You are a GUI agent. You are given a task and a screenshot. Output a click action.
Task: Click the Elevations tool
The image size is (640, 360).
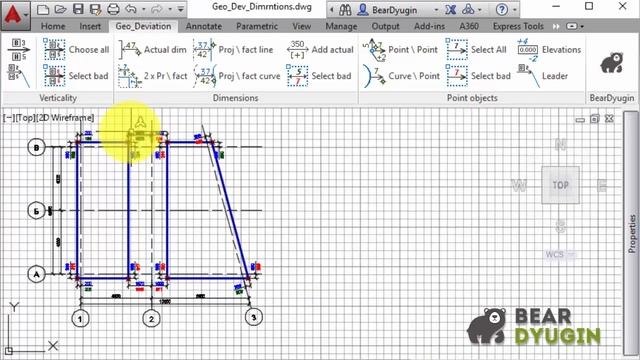(x=549, y=50)
